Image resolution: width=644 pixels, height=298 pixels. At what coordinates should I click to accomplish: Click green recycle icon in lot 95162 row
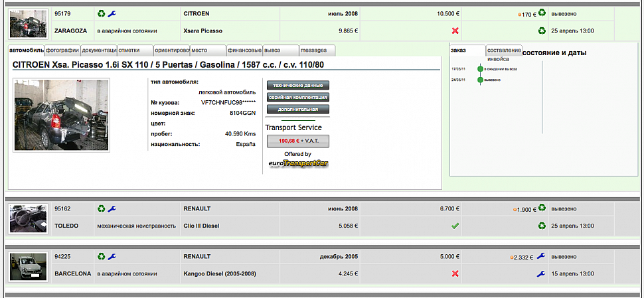tap(102, 208)
